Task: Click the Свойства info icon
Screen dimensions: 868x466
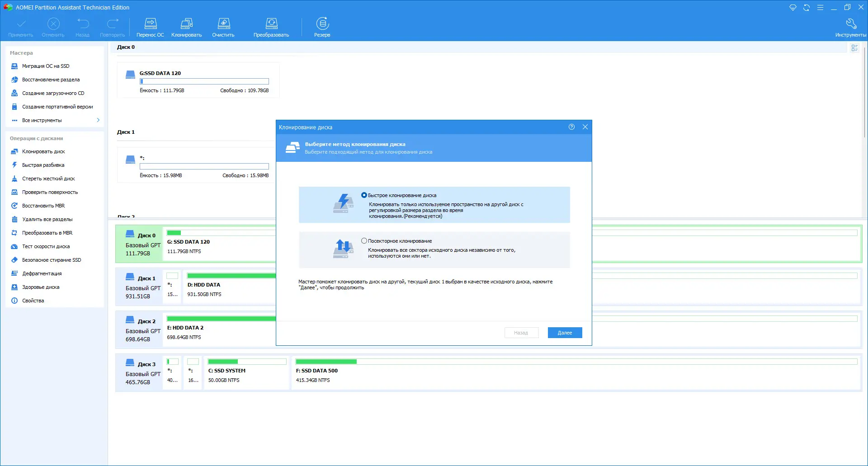Action: [x=14, y=301]
